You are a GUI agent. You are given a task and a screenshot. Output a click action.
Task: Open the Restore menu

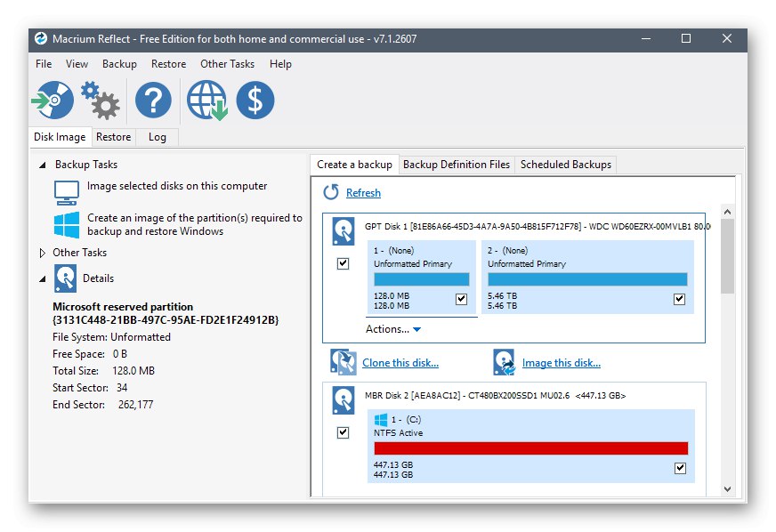point(169,64)
